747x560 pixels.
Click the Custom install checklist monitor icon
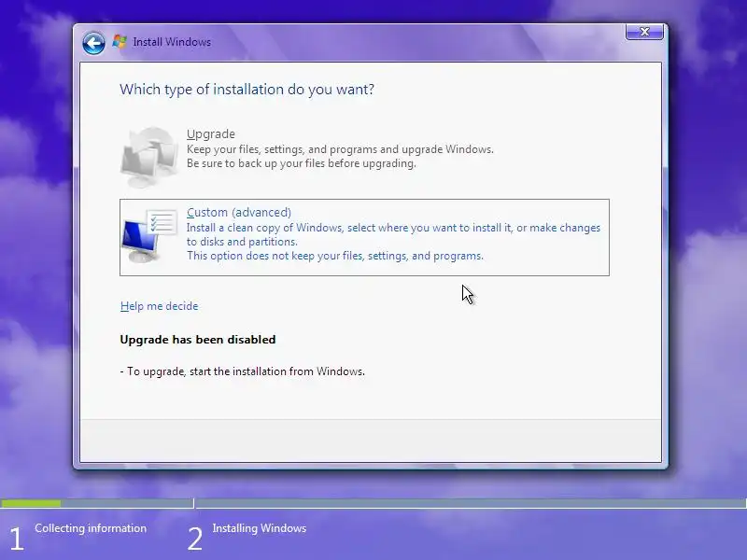149,236
